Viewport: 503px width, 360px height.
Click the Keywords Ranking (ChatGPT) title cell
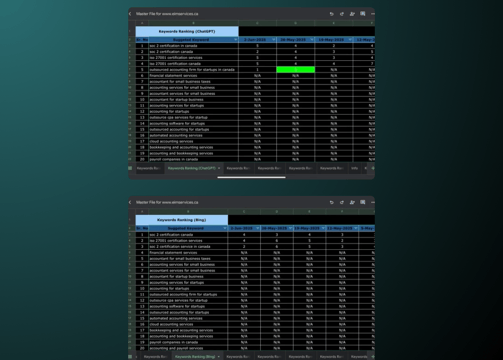coord(187,31)
